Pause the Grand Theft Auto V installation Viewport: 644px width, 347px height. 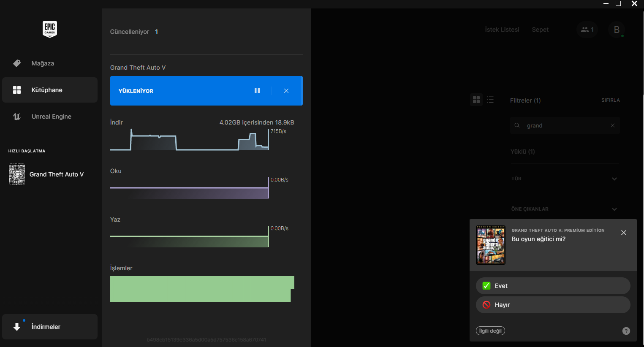257,91
